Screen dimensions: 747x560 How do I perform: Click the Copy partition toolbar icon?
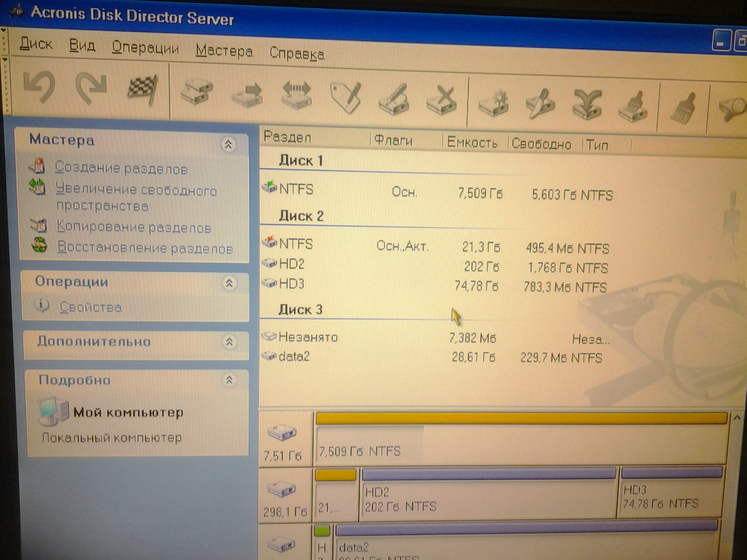(x=197, y=92)
